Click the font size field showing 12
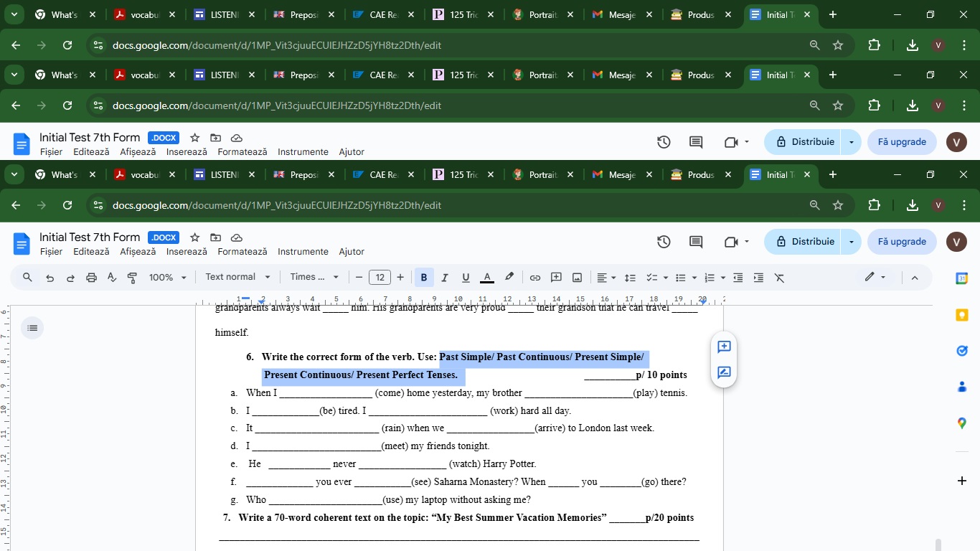The image size is (980, 551). (x=380, y=278)
